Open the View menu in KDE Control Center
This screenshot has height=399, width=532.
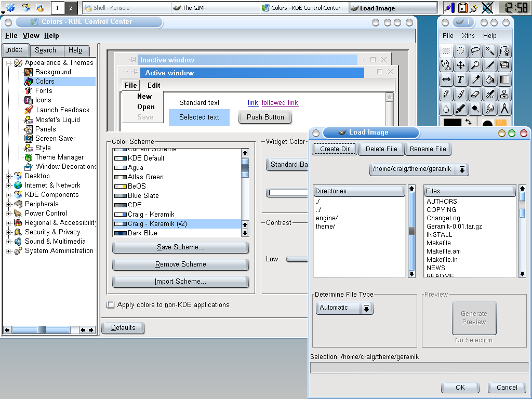31,36
